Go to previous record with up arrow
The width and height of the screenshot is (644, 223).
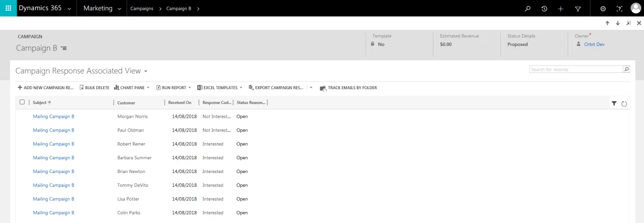click(x=607, y=23)
